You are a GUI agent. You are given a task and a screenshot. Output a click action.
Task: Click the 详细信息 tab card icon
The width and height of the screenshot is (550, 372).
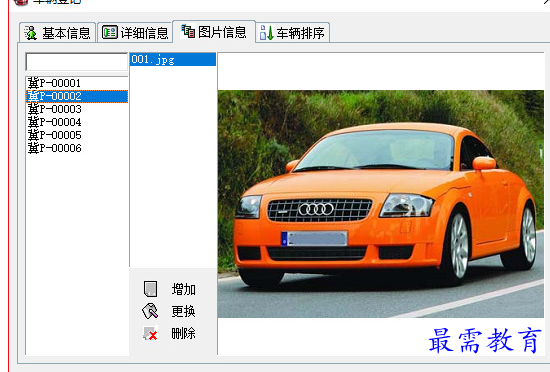109,32
